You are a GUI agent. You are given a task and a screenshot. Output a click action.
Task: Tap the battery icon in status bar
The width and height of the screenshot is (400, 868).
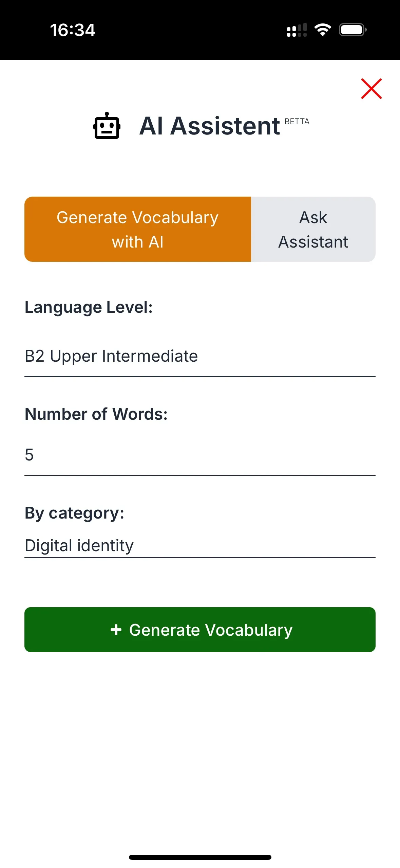click(x=353, y=30)
